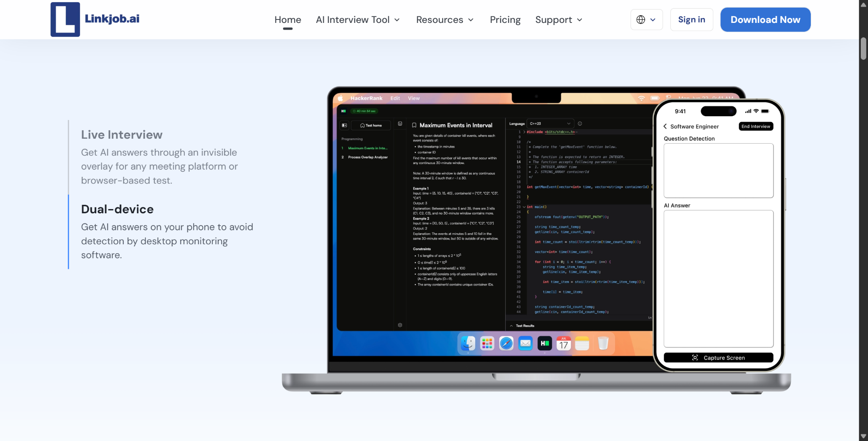The height and width of the screenshot is (441, 868).
Task: Click the Apple logo in laptop mockup
Action: pos(340,98)
